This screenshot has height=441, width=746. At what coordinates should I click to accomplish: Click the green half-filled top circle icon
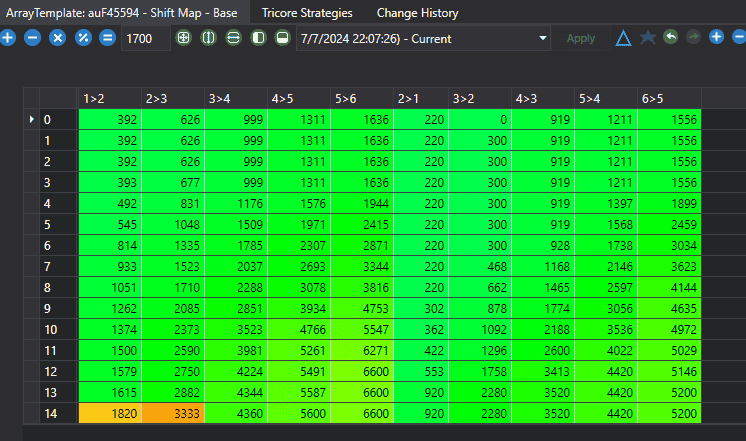pyautogui.click(x=283, y=38)
